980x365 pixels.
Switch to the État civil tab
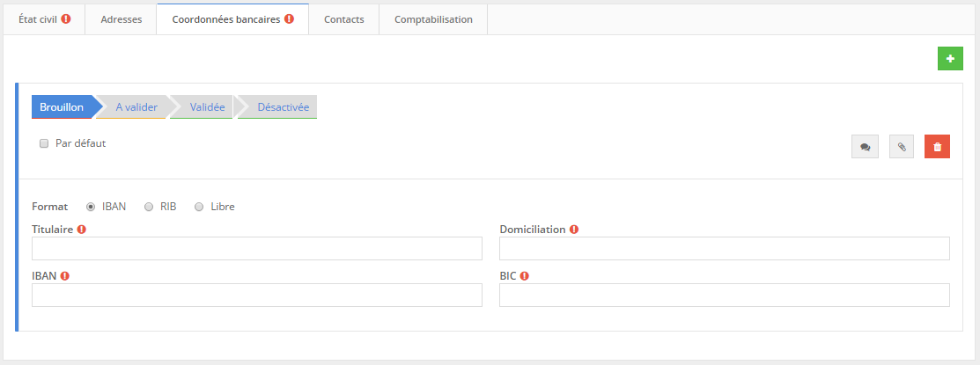[x=44, y=19]
